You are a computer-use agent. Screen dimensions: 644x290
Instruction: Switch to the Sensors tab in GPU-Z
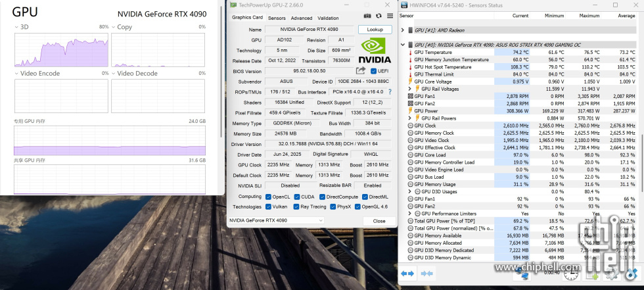tap(277, 18)
